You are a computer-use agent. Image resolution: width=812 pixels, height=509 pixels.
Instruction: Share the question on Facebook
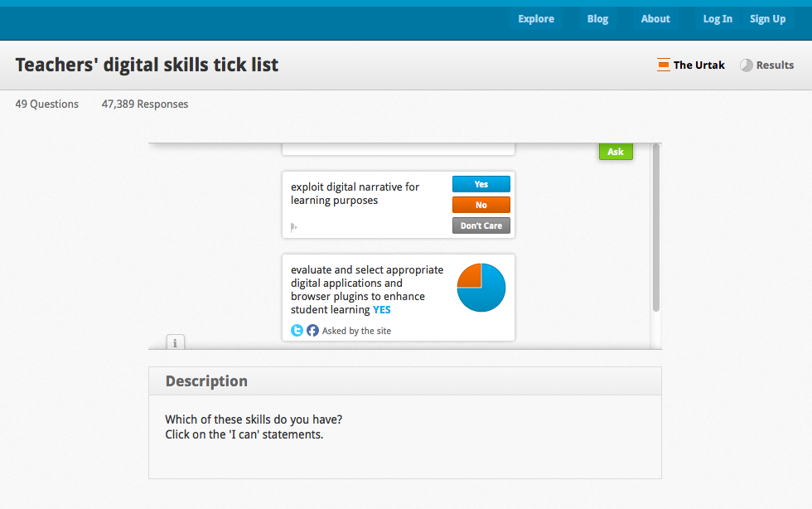312,330
